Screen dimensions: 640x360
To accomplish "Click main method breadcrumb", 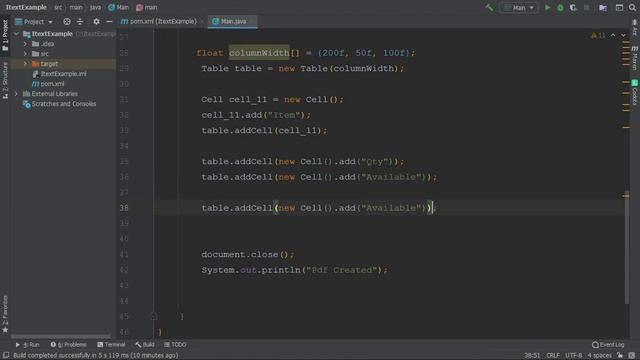I will point(147,7).
